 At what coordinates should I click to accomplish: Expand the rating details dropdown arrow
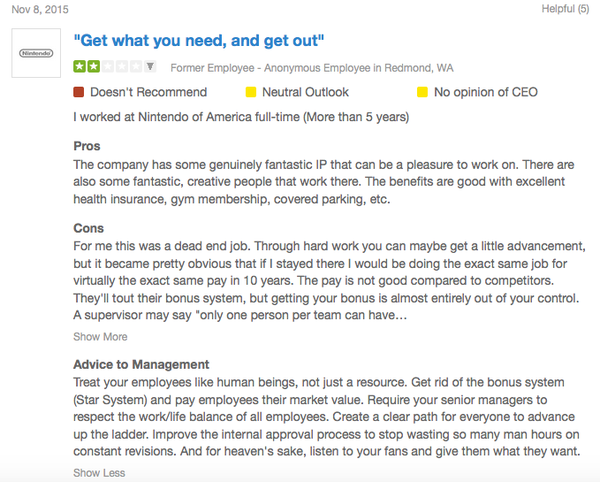(x=150, y=67)
